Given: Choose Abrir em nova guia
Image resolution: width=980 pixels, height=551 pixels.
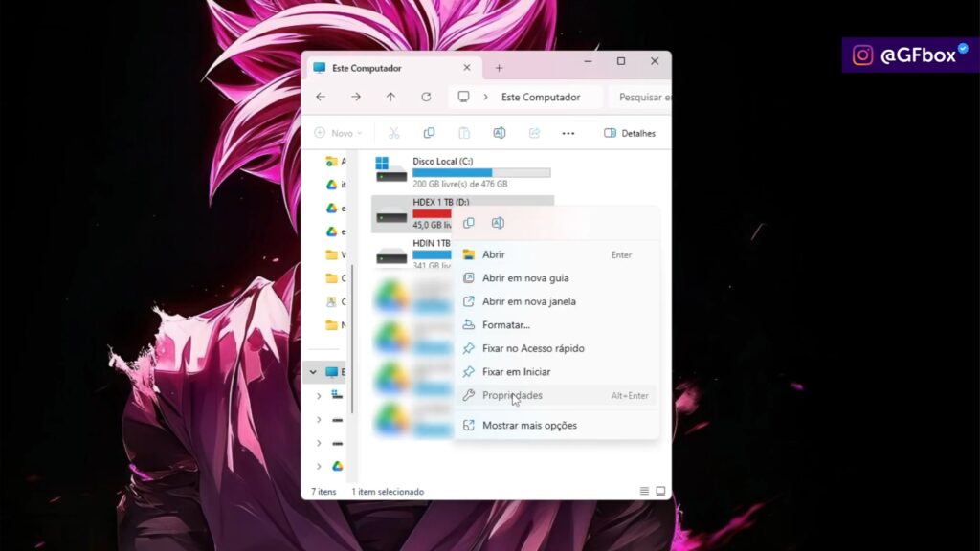Looking at the screenshot, I should (x=556, y=278).
